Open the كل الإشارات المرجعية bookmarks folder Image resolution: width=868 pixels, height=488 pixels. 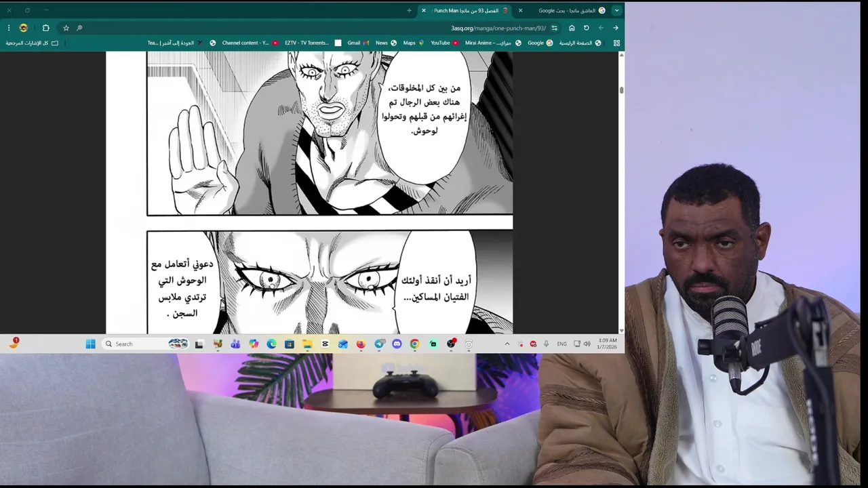pos(32,43)
